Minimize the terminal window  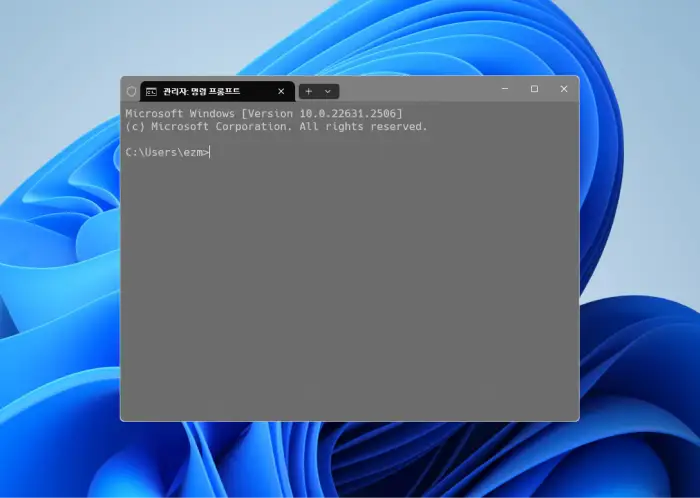click(504, 89)
